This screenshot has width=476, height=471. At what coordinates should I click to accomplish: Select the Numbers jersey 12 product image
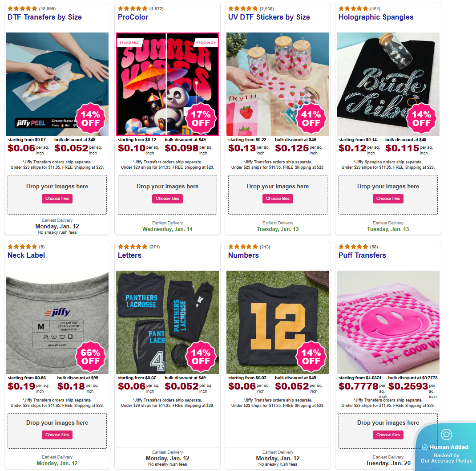pos(278,322)
